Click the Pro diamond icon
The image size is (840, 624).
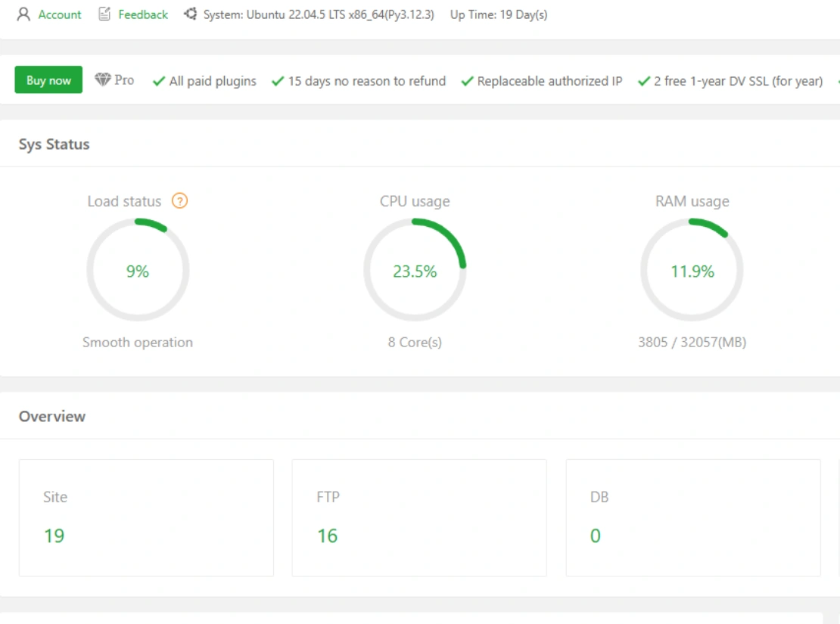(x=103, y=80)
